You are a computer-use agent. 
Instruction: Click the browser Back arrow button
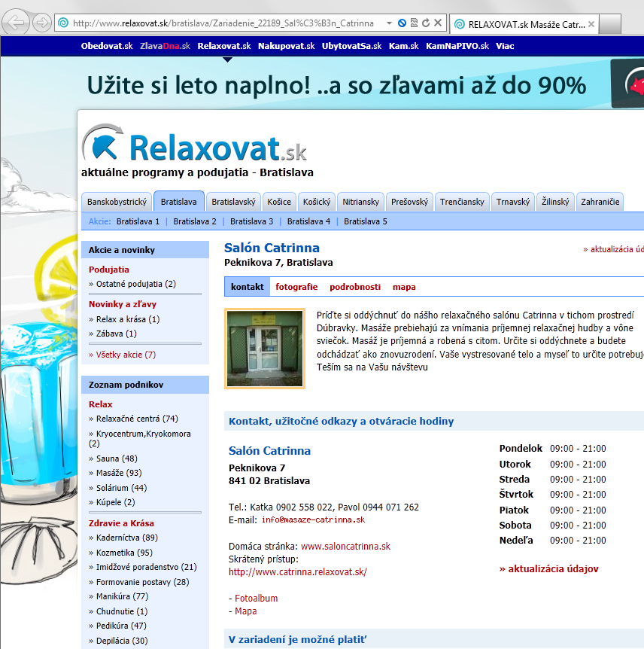16,23
